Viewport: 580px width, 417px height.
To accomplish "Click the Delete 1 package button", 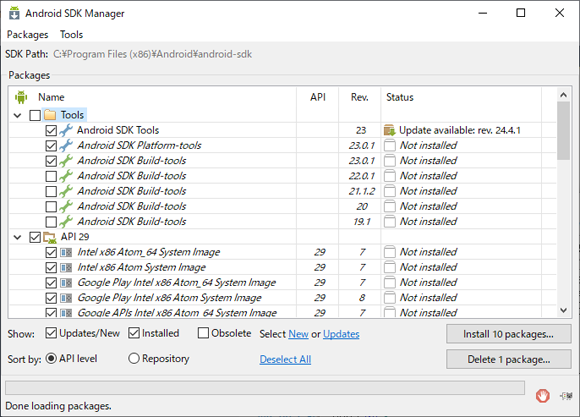I will click(509, 359).
